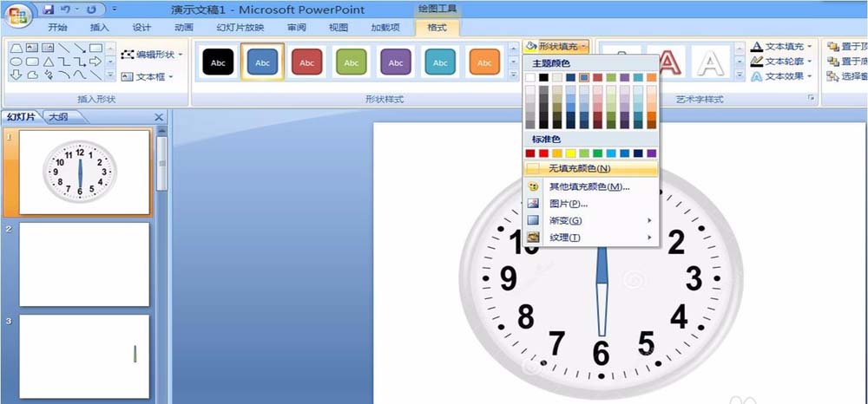Switch to the 开始 ribbon tab
The height and width of the screenshot is (404, 868).
point(57,28)
